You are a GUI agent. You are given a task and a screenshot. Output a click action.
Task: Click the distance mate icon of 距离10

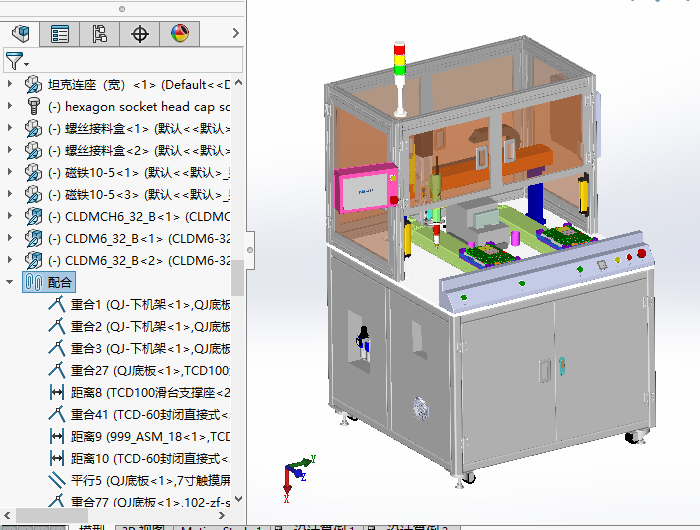tap(57, 458)
